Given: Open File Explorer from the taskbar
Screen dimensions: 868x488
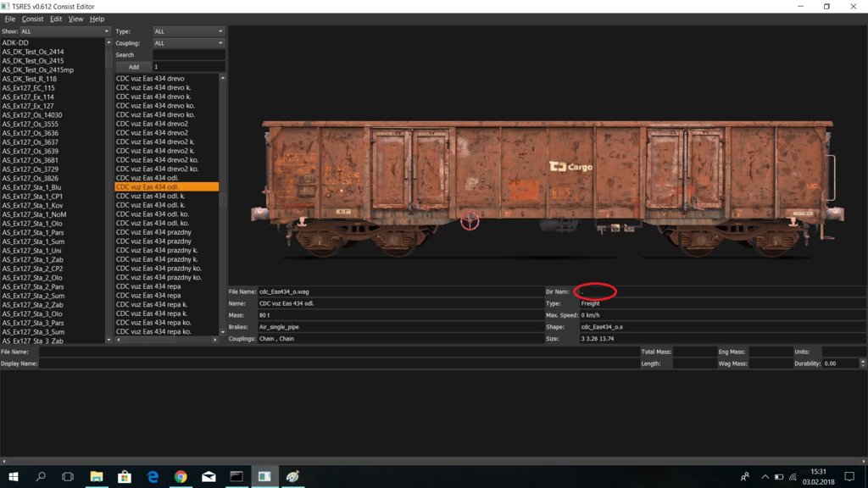Looking at the screenshot, I should click(96, 477).
